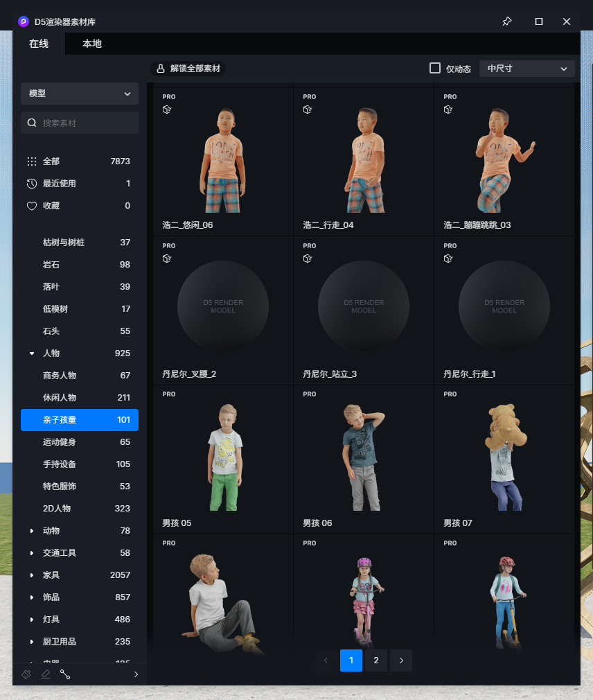Click 解锁全部素材 button

188,69
